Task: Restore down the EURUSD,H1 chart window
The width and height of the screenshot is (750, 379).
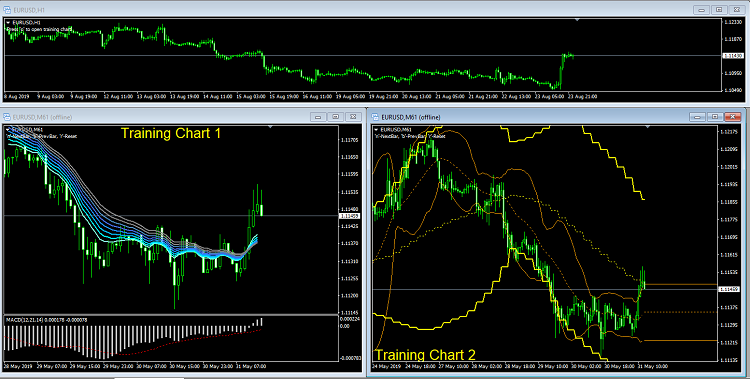Action: point(719,10)
